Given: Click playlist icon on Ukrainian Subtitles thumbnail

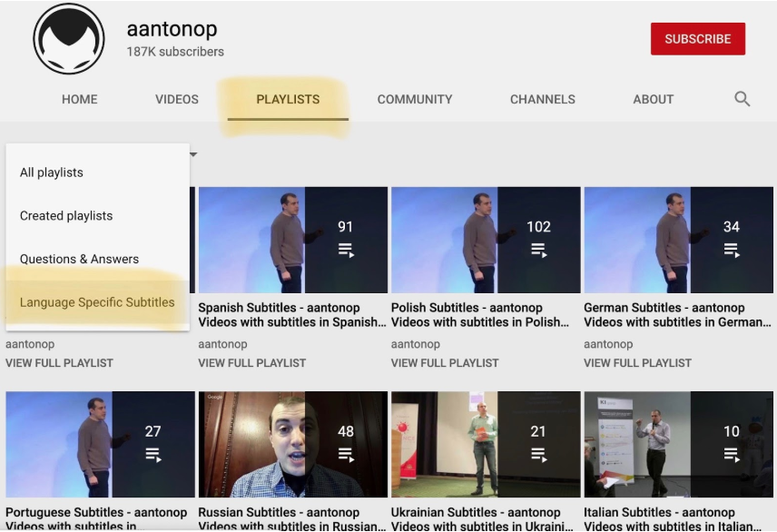Looking at the screenshot, I should [538, 455].
